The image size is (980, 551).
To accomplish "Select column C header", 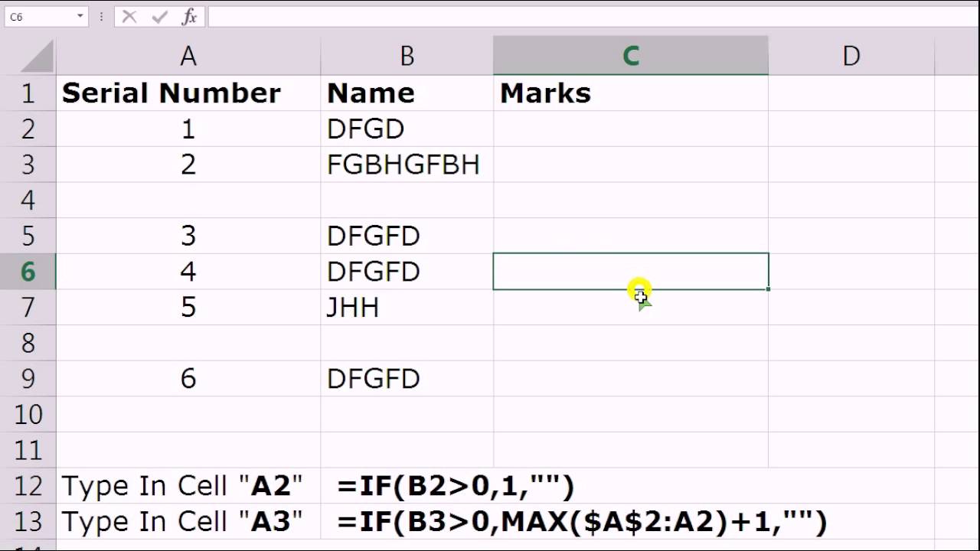I will click(x=631, y=56).
